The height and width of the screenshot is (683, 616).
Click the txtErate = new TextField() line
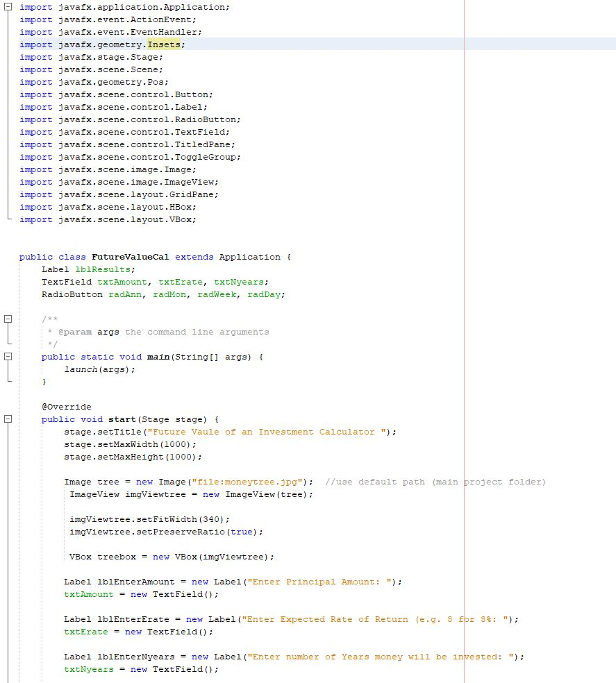click(138, 632)
